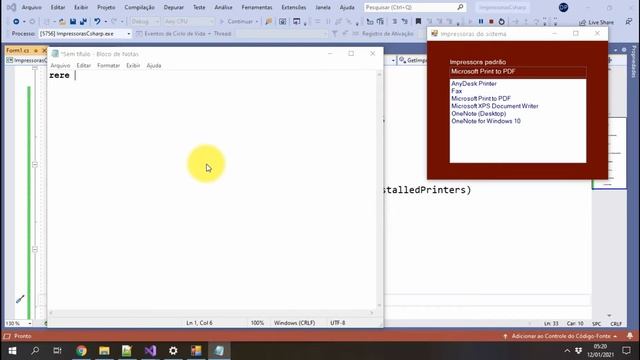
Task: Show hidden tray icons chevron
Action: 567,351
